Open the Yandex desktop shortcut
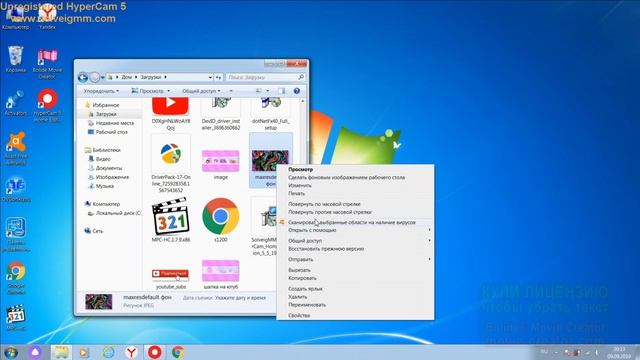The height and width of the screenshot is (360, 640). pyautogui.click(x=47, y=17)
